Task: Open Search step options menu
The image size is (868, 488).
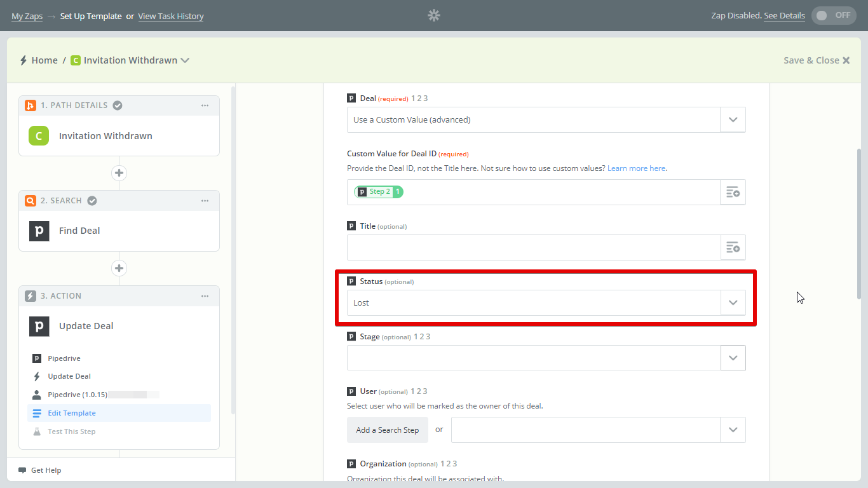Action: 205,201
